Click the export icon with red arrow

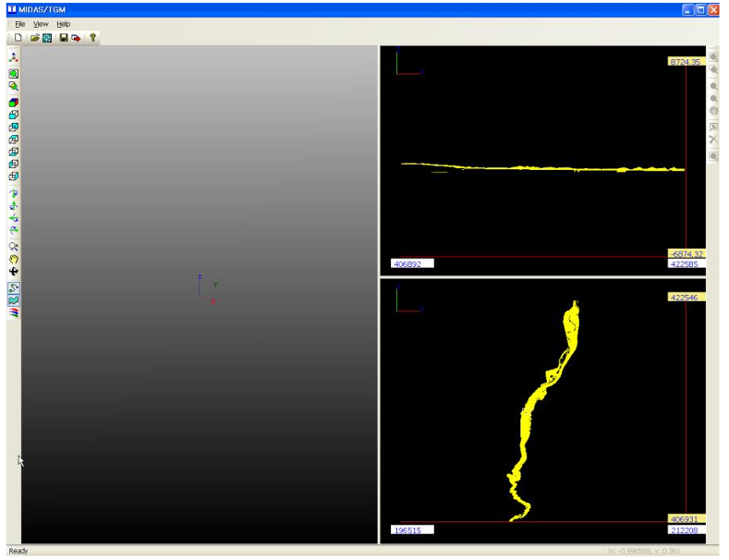pos(76,38)
